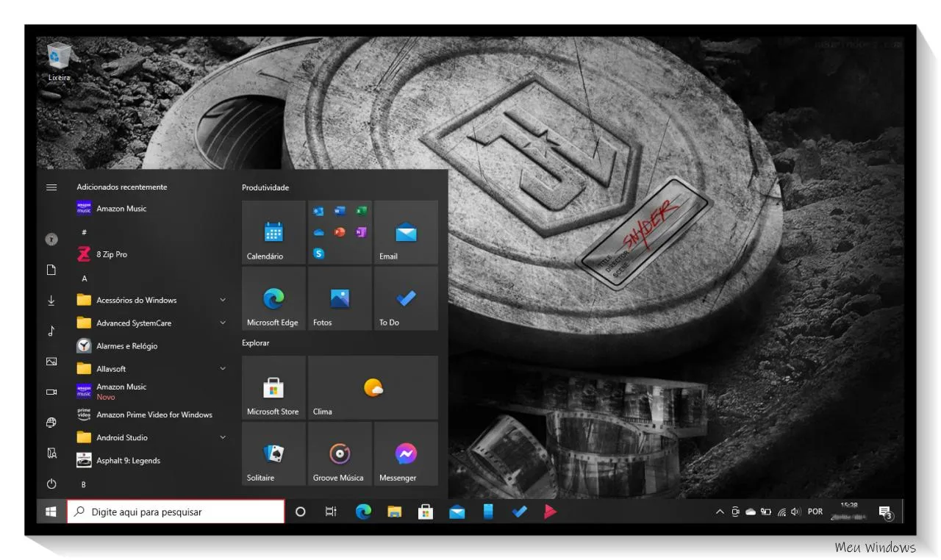Open the To Do tile
941x560 pixels.
click(x=406, y=299)
